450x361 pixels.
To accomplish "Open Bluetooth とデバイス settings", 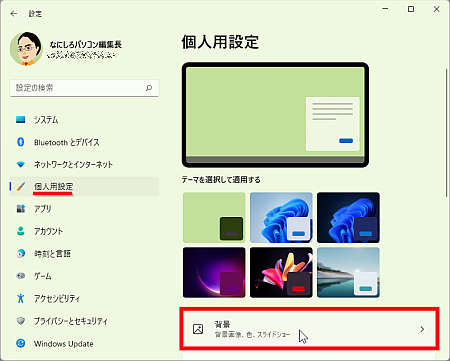I will pos(84,142).
